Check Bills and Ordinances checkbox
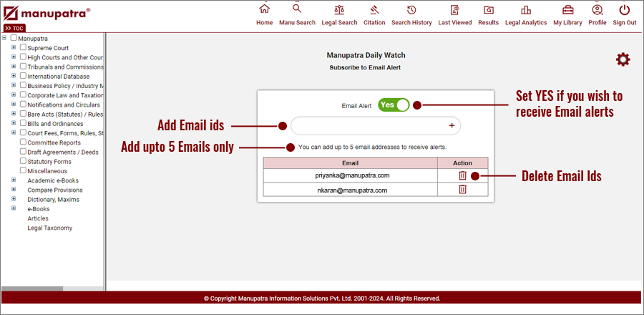644x315 pixels. click(23, 123)
